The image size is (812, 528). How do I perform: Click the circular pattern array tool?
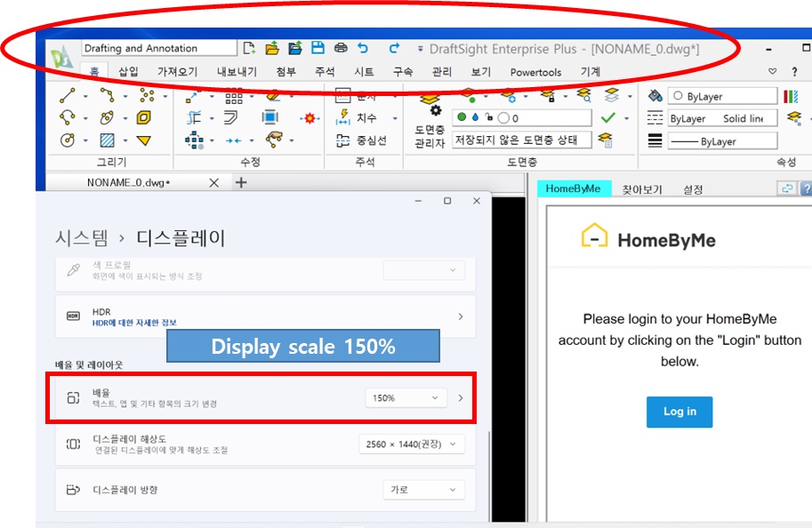click(x=194, y=140)
